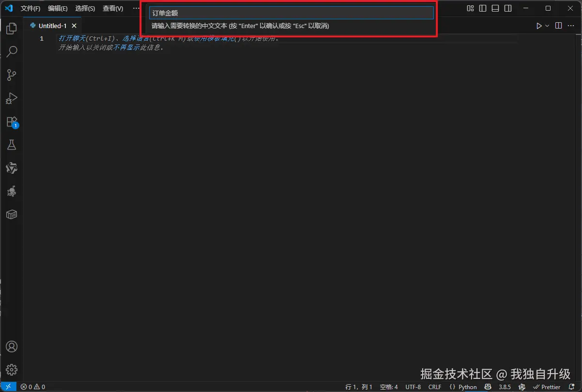Viewport: 582px width, 392px height.
Task: Open the Run and Debug panel
Action: (x=11, y=98)
